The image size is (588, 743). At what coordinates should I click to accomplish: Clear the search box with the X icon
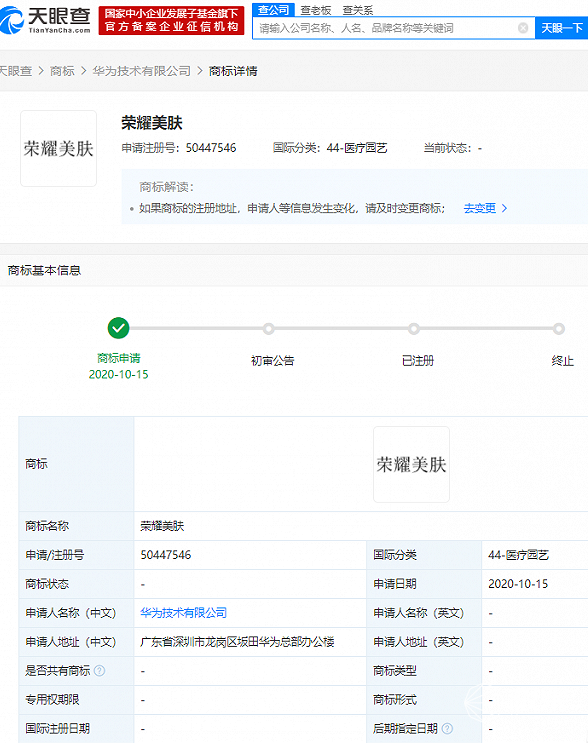(x=523, y=28)
